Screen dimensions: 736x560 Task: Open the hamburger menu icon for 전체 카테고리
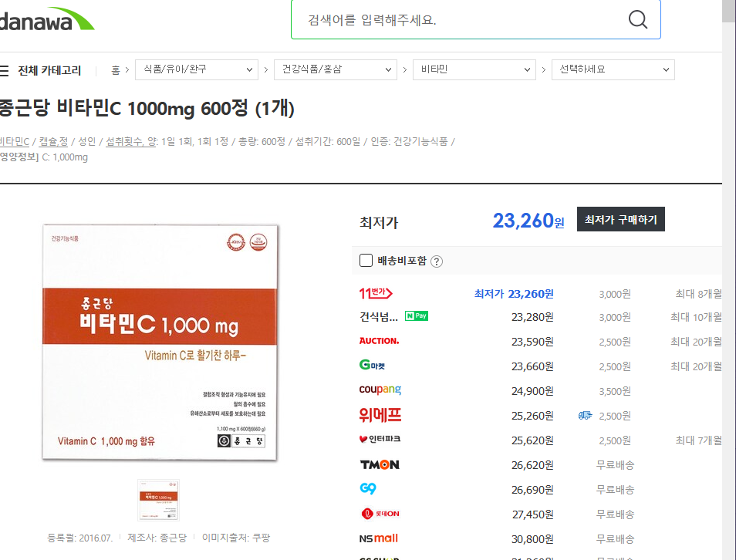pyautogui.click(x=4, y=71)
